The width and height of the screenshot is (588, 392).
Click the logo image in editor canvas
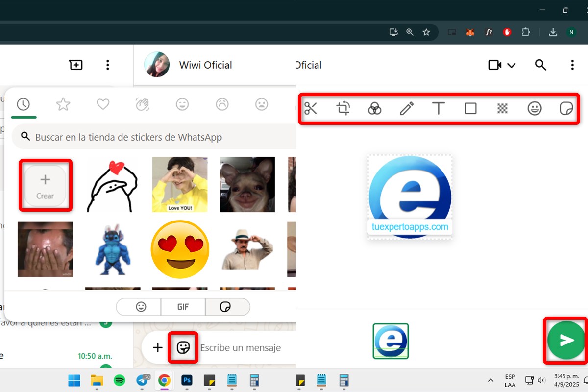coord(410,197)
